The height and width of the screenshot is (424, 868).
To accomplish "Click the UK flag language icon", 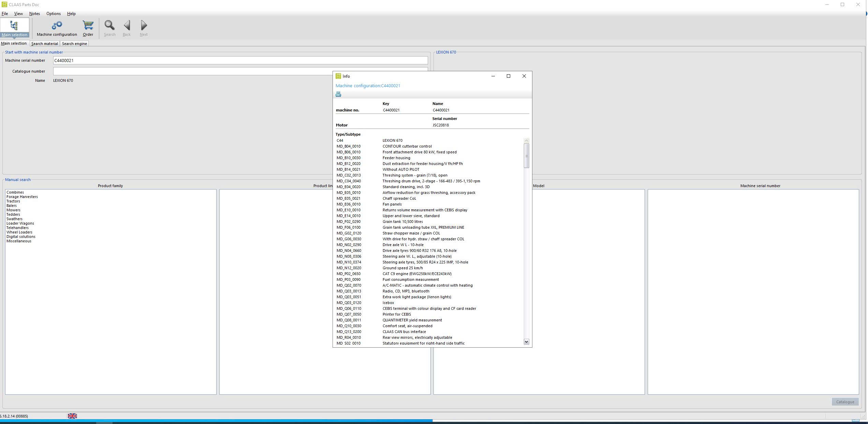I will click(72, 416).
